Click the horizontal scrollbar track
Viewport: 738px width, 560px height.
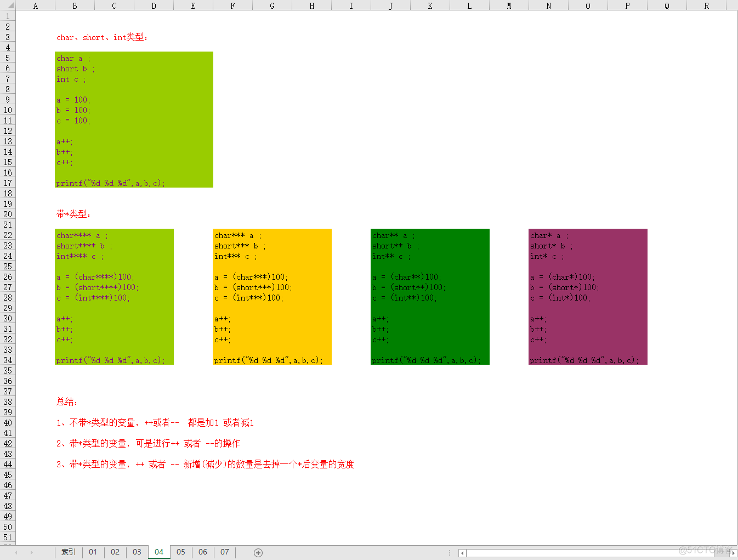598,553
